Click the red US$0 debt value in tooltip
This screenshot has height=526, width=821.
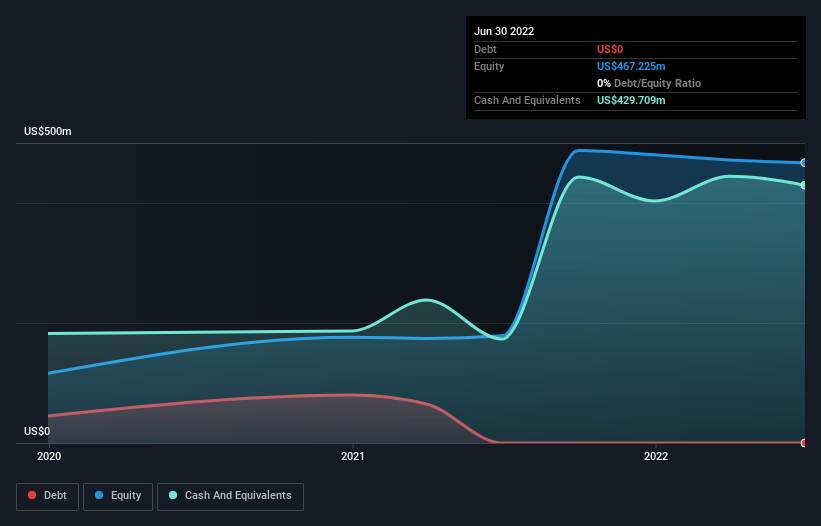610,49
